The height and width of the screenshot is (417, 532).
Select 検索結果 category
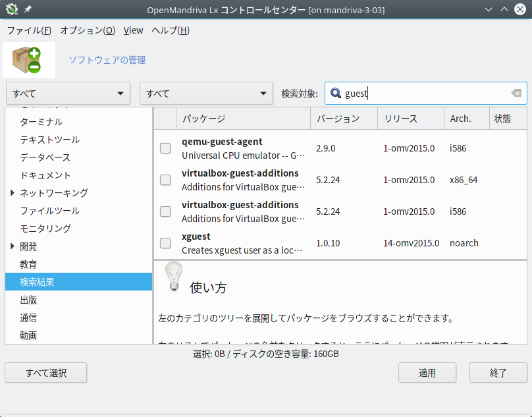pos(78,282)
